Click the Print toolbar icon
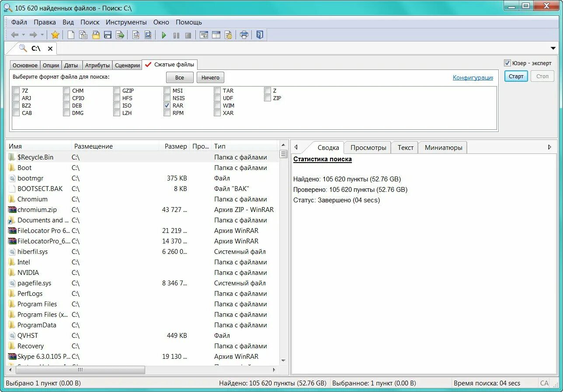 click(x=244, y=35)
